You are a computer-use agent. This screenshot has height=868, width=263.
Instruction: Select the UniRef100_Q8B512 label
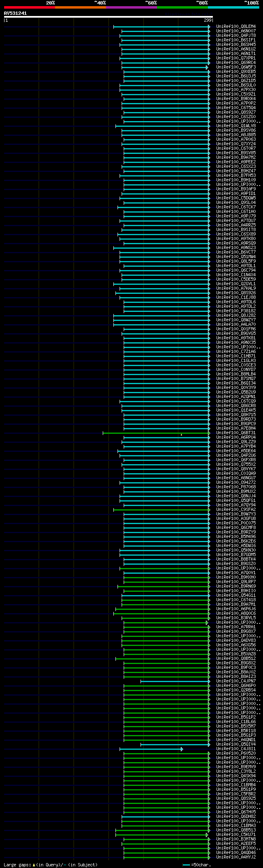coord(236,659)
